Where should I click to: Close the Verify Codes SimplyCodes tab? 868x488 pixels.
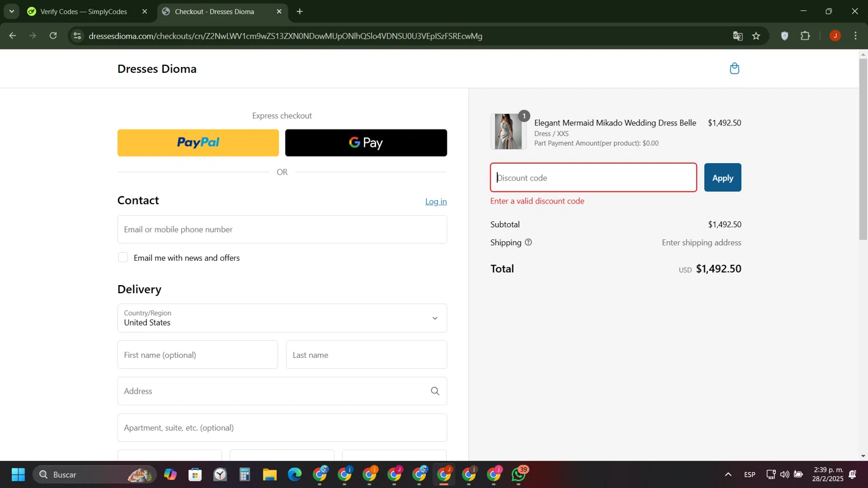coord(145,12)
